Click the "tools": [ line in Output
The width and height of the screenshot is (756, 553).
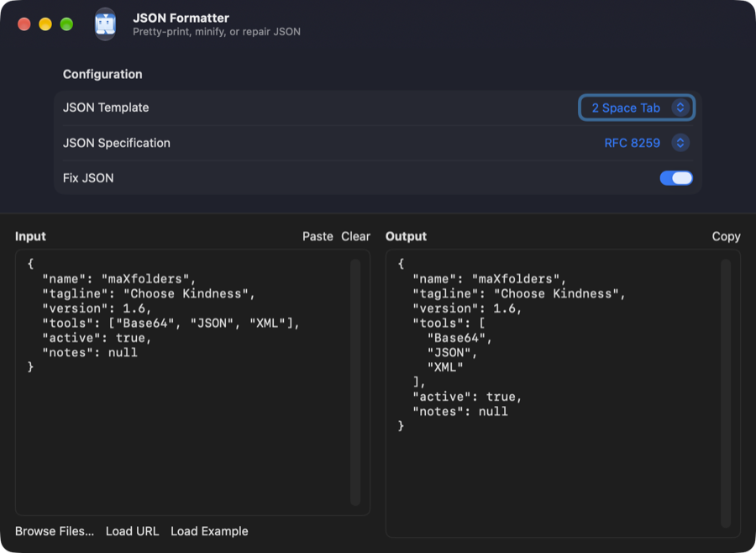click(449, 324)
